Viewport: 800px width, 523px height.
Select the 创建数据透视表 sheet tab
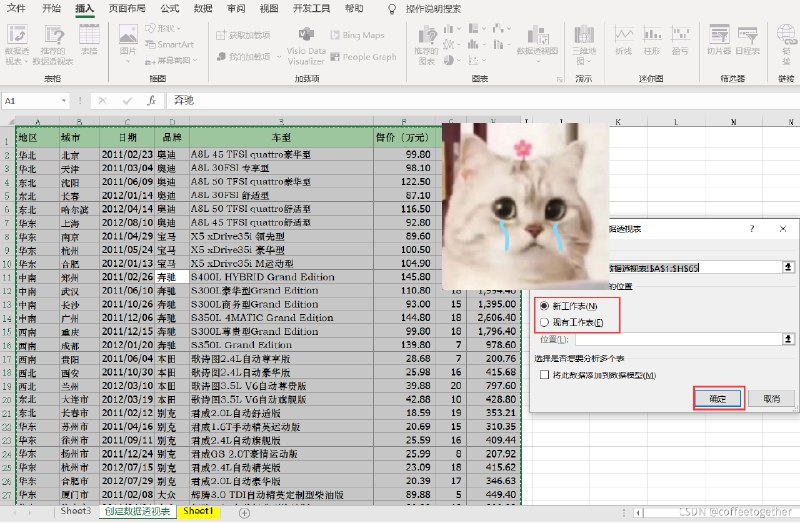(x=138, y=511)
